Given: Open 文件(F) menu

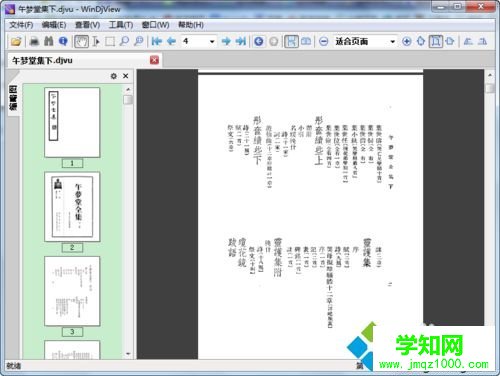Looking at the screenshot, I should click(x=21, y=25).
